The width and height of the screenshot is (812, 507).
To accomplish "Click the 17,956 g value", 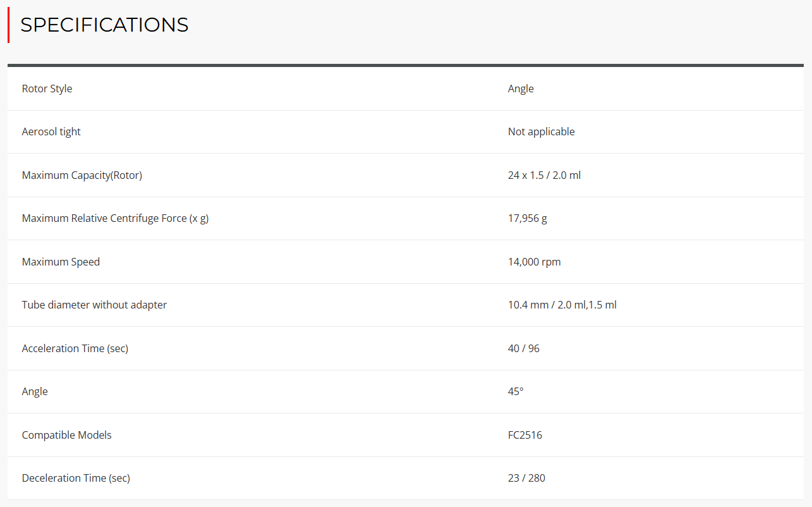I will (527, 218).
